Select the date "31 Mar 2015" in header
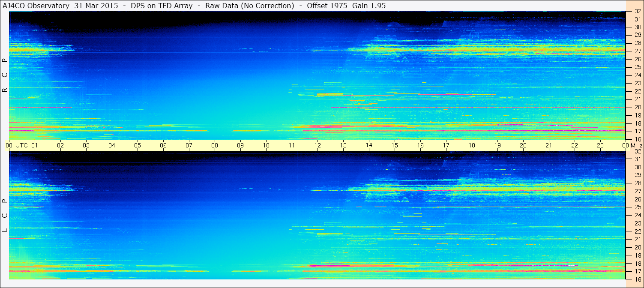644x288 pixels. (x=96, y=6)
